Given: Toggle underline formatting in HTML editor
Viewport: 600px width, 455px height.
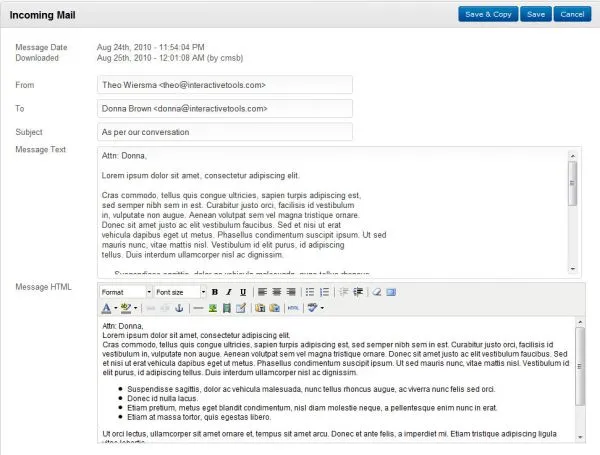Looking at the screenshot, I should 242,292.
